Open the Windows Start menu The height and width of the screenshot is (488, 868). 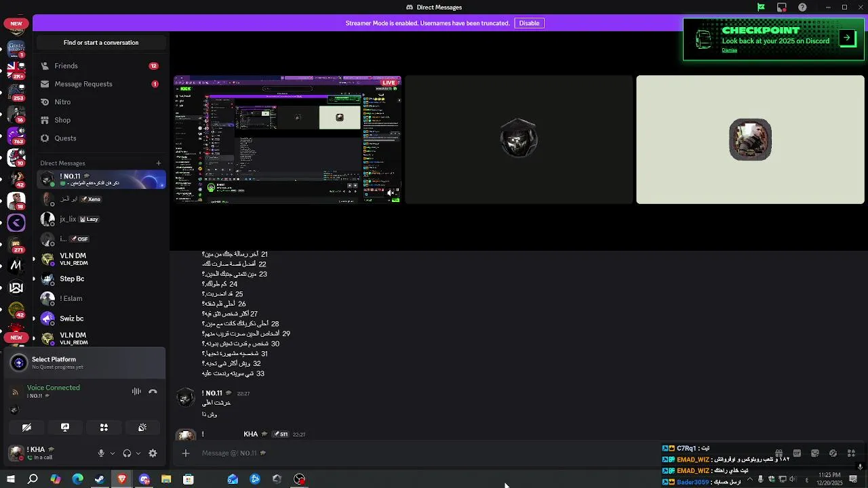click(x=11, y=479)
